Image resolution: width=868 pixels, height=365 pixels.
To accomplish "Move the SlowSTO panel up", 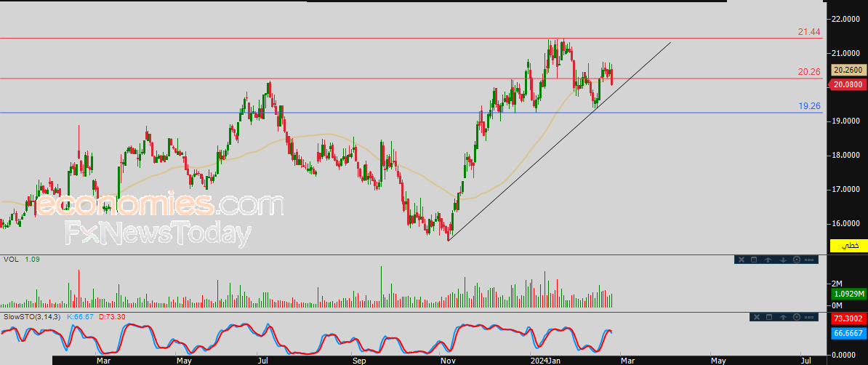I will coord(784,317).
